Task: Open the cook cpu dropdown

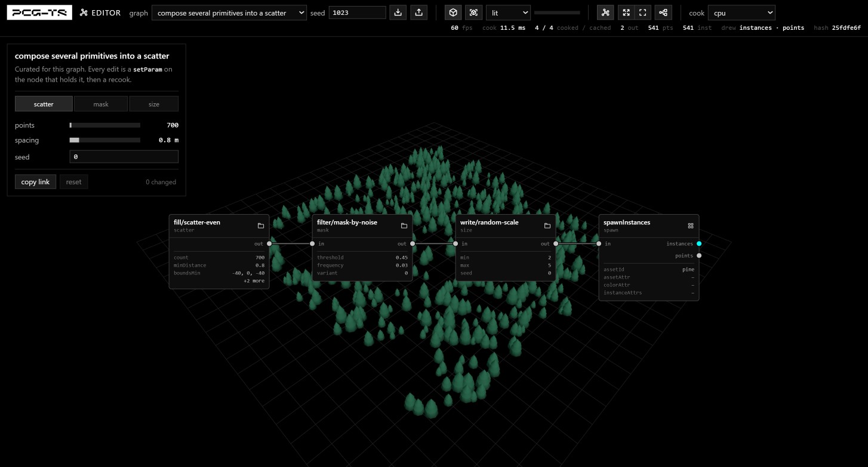Action: point(741,13)
